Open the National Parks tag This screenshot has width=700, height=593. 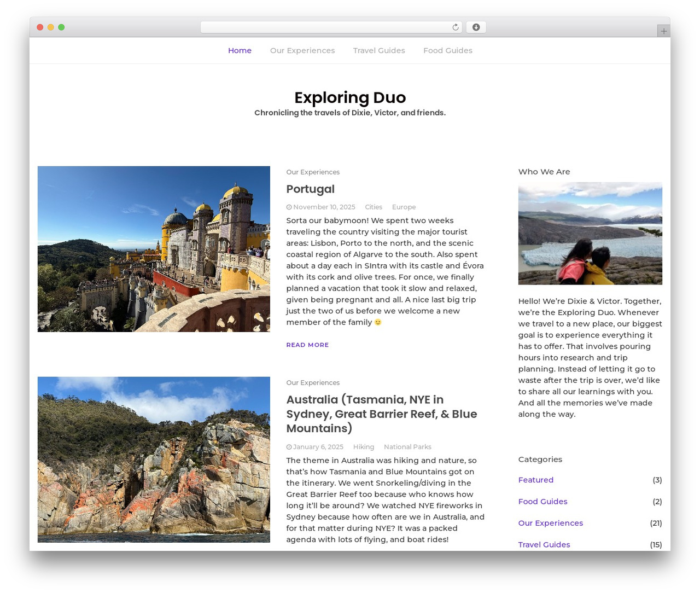click(x=407, y=447)
